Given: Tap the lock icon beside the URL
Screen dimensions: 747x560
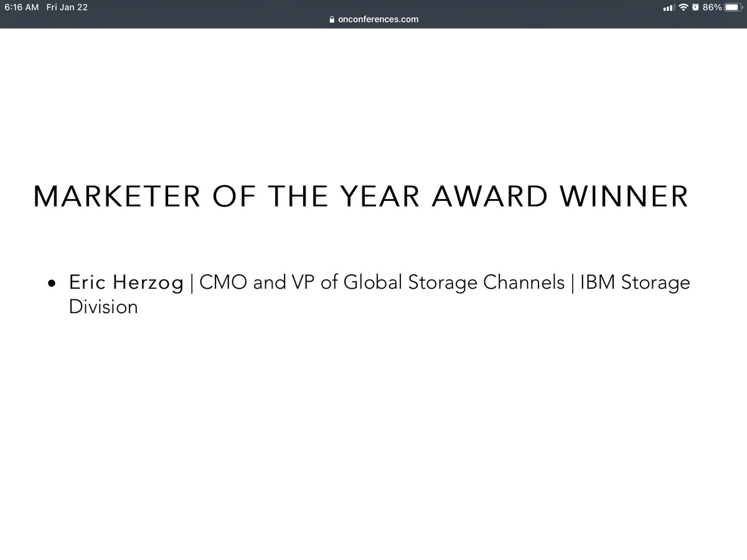Looking at the screenshot, I should [332, 19].
